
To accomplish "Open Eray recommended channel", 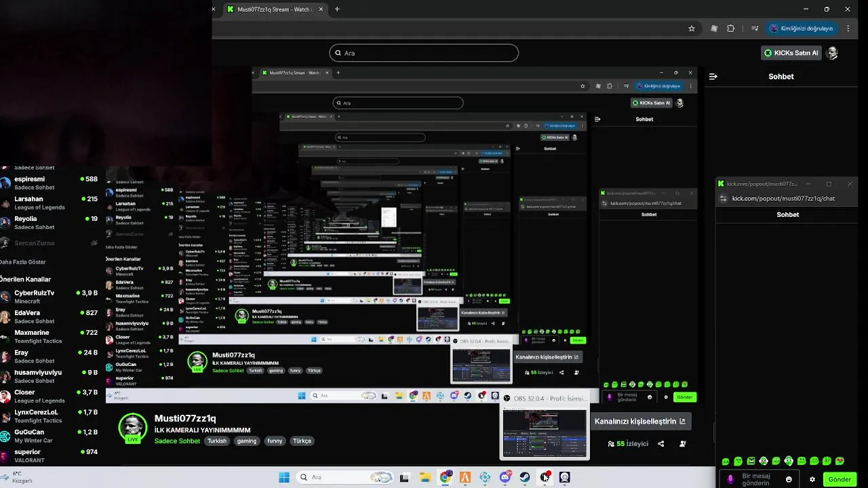I will [49, 357].
